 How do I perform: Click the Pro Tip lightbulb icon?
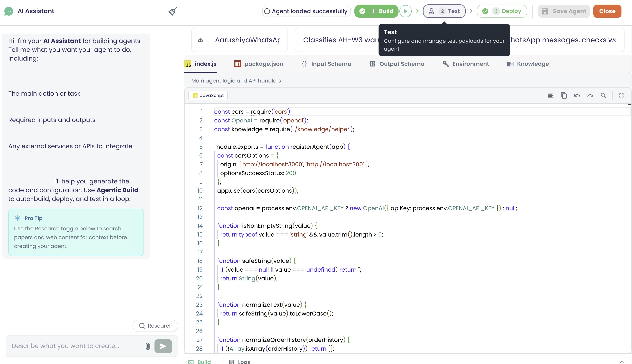tap(18, 218)
